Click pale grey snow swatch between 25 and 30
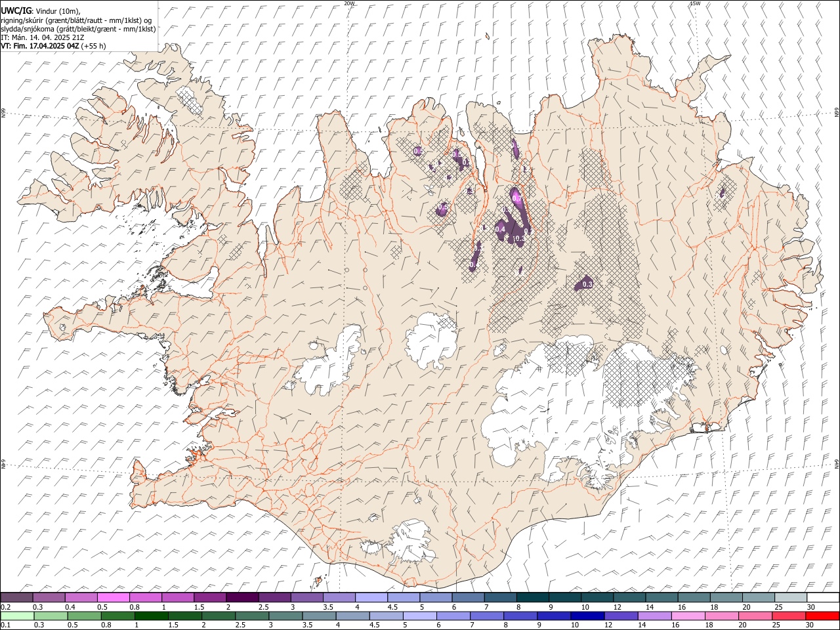The image size is (840, 630). point(791,597)
